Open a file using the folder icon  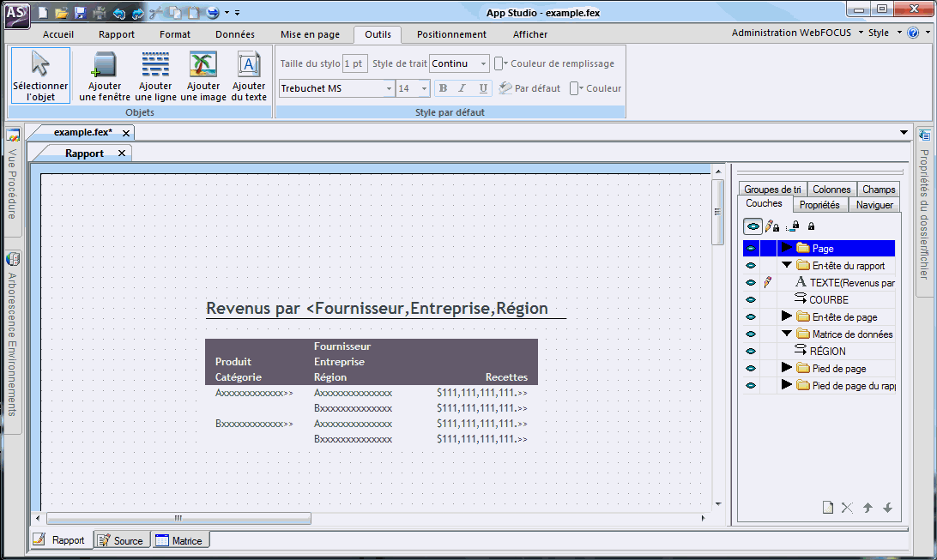61,13
